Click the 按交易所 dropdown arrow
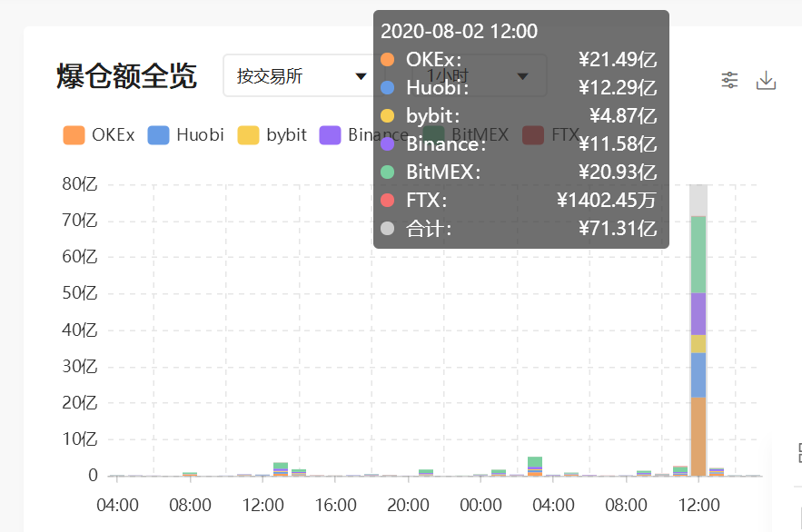This screenshot has width=802, height=532. click(361, 76)
